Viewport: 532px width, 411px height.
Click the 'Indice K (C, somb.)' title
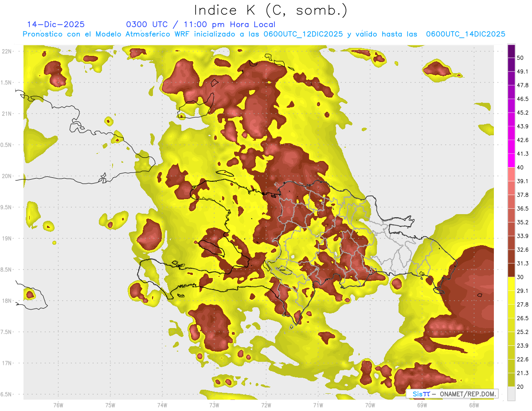271,11
